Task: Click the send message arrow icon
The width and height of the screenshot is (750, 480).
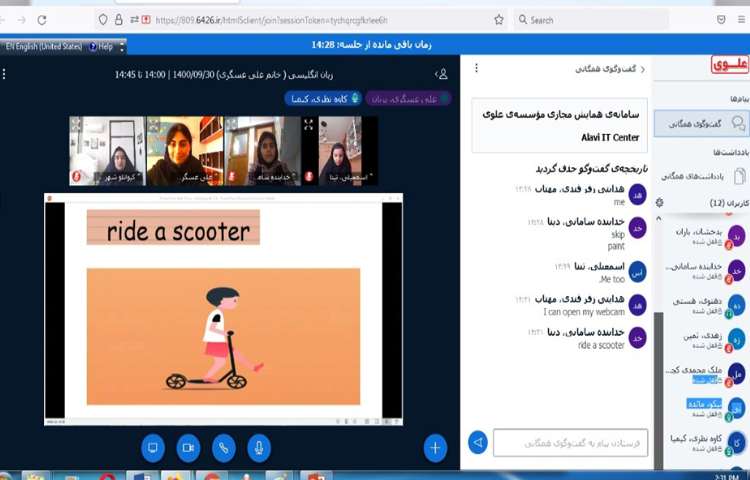Action: [x=478, y=442]
